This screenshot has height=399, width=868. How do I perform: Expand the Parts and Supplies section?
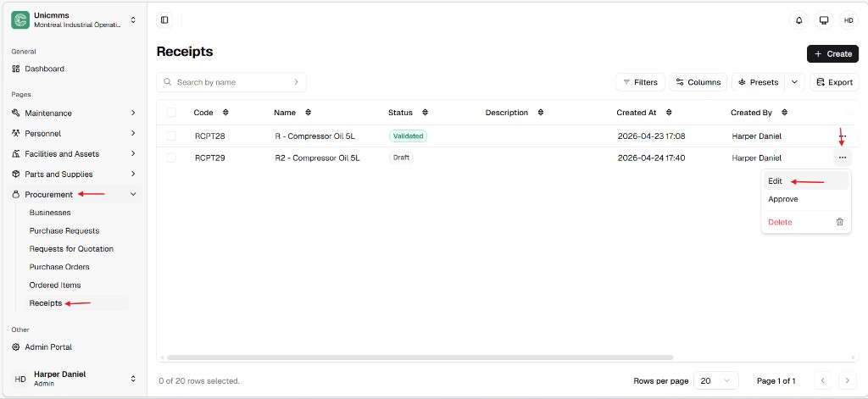coord(133,175)
